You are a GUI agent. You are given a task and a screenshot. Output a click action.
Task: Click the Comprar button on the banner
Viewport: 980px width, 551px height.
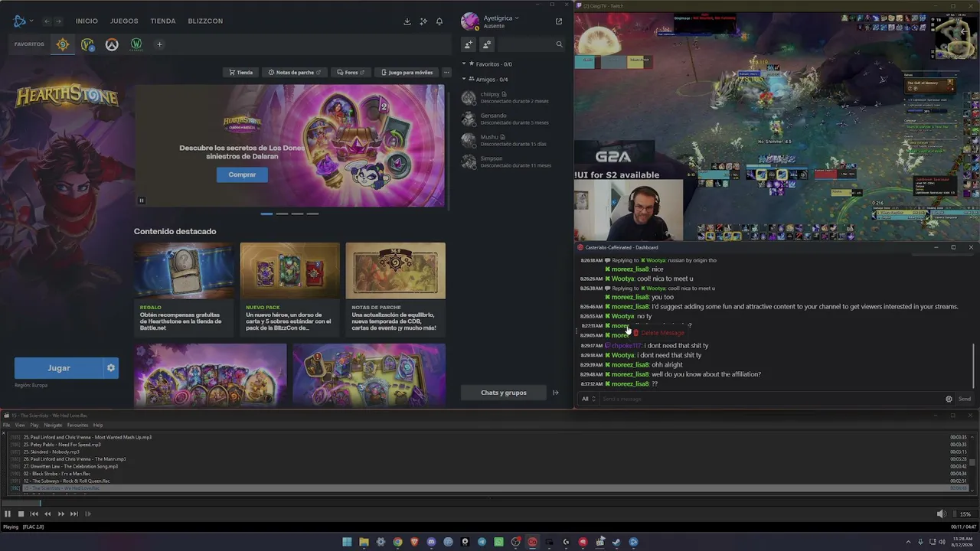tap(242, 174)
